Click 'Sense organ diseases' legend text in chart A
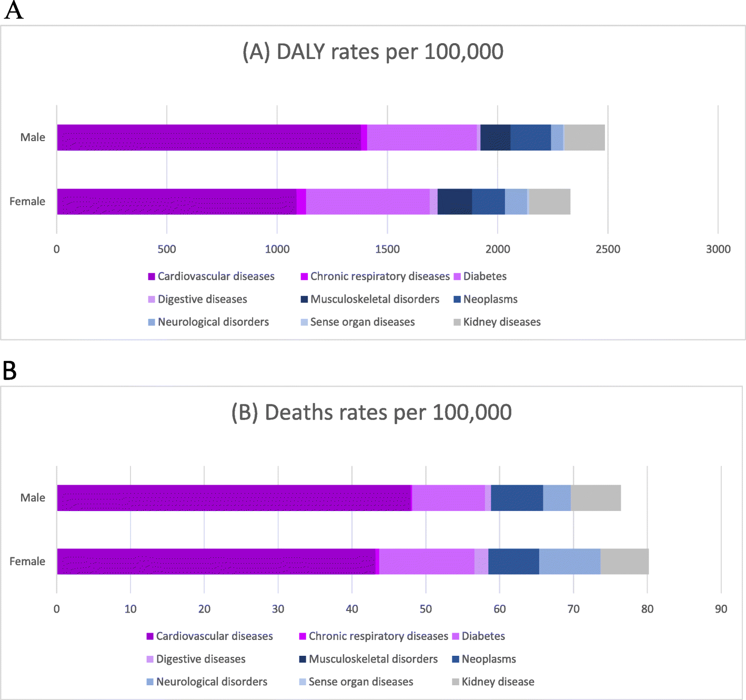 (x=362, y=322)
